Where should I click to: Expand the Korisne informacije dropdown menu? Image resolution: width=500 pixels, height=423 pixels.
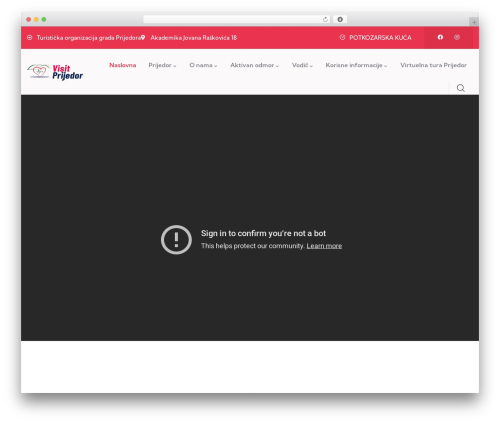356,65
